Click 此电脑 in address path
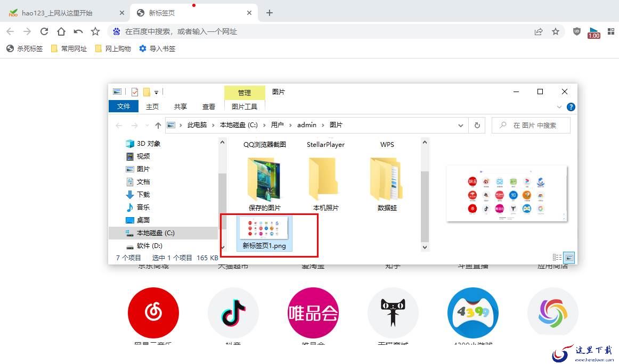Image resolution: width=619 pixels, height=364 pixels. pyautogui.click(x=197, y=125)
